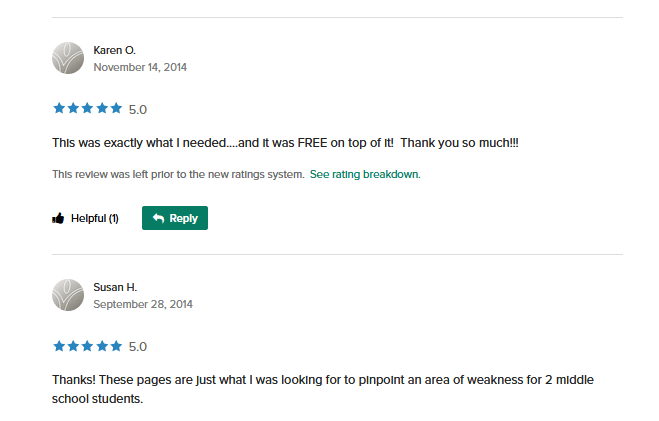The image size is (659, 421).
Task: Mark Karen's review via Helpful (1) label
Action: [94, 218]
